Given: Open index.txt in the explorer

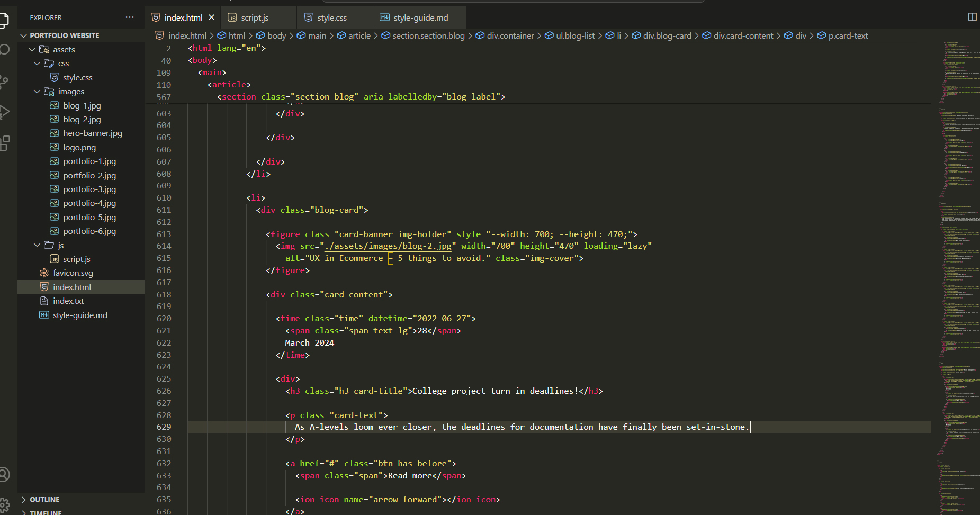Looking at the screenshot, I should pyautogui.click(x=81, y=301).
